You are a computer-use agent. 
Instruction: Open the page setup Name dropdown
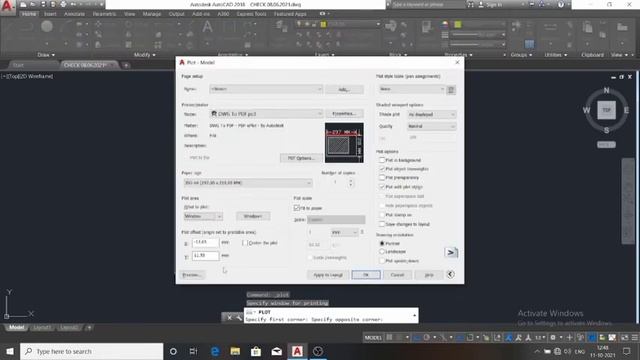[266, 89]
